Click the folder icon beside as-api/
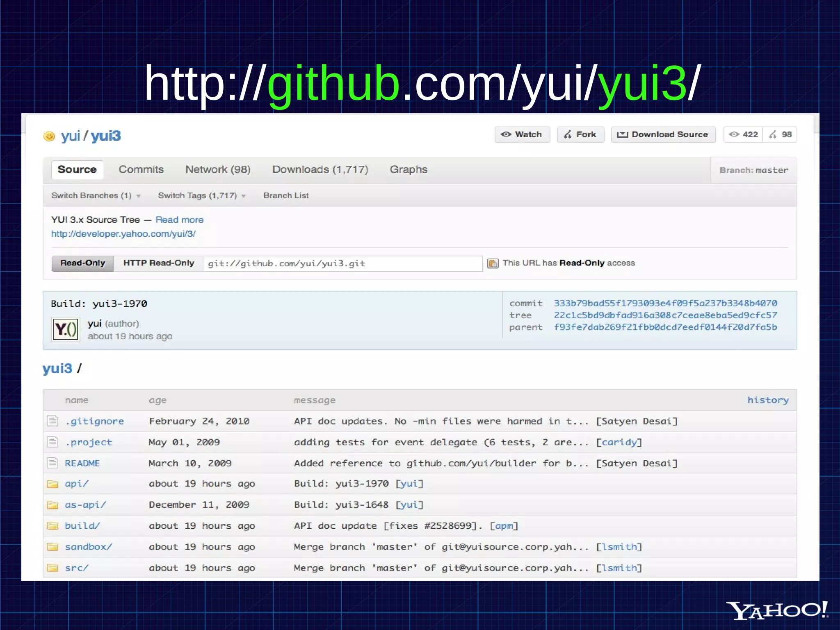Image resolution: width=840 pixels, height=630 pixels. pyautogui.click(x=52, y=505)
